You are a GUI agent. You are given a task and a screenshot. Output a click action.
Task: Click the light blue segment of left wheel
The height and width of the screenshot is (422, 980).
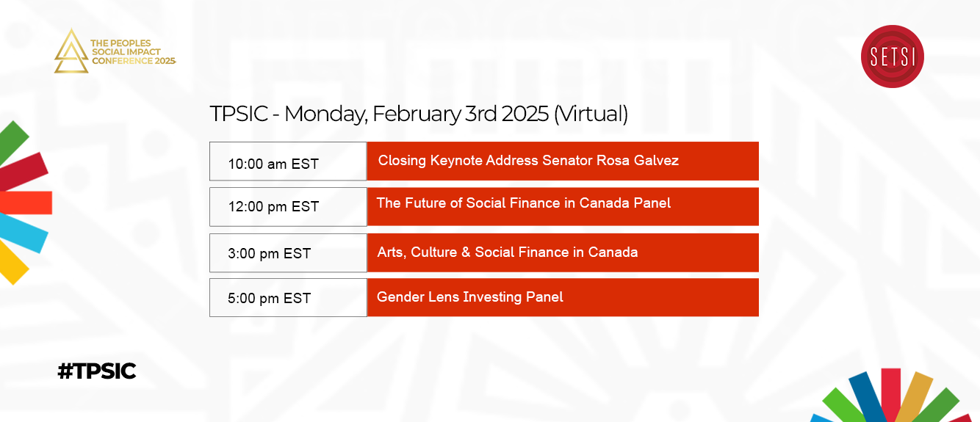click(x=22, y=233)
